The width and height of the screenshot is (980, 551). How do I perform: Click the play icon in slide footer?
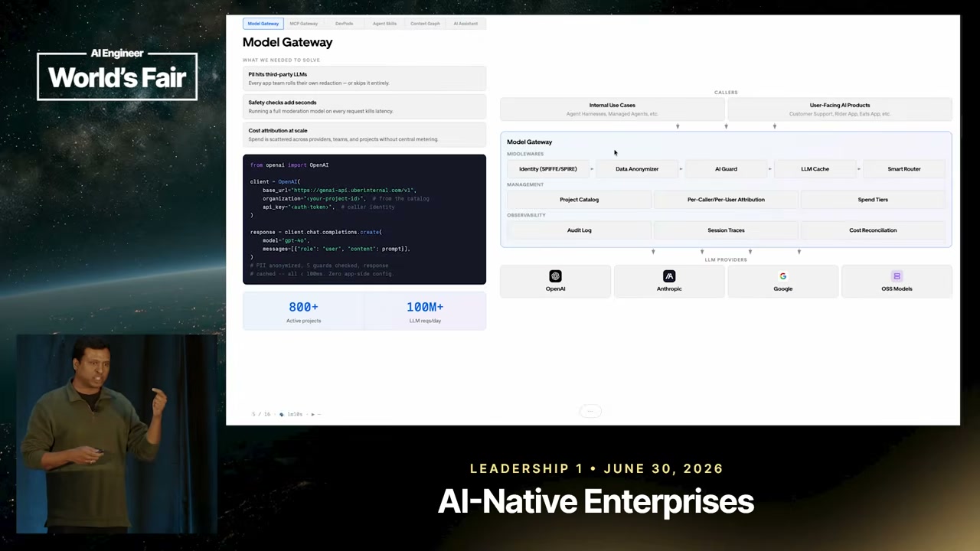click(312, 414)
